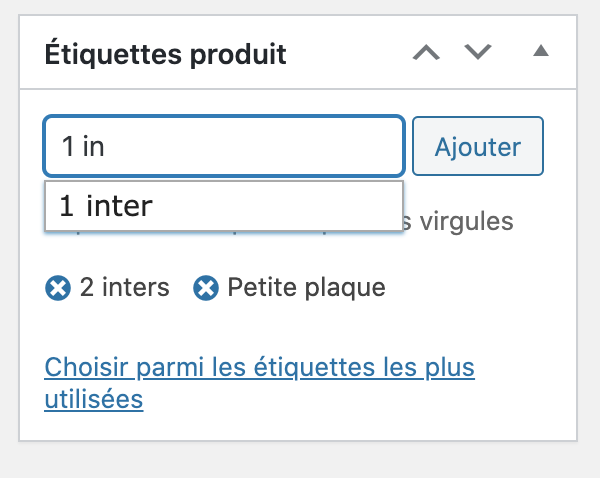The width and height of the screenshot is (600, 478).
Task: Click the "2 inters" tag label
Action: tap(124, 287)
